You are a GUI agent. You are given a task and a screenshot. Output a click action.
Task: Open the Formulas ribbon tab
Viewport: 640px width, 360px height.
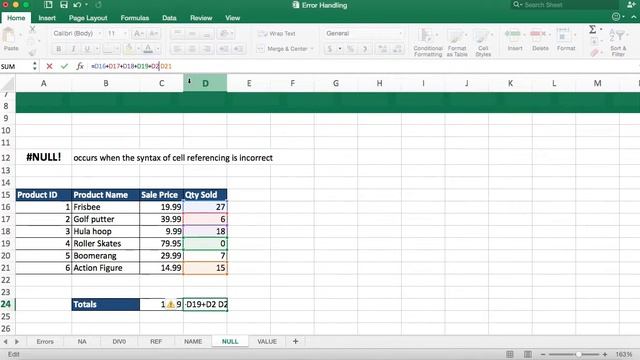pos(135,18)
